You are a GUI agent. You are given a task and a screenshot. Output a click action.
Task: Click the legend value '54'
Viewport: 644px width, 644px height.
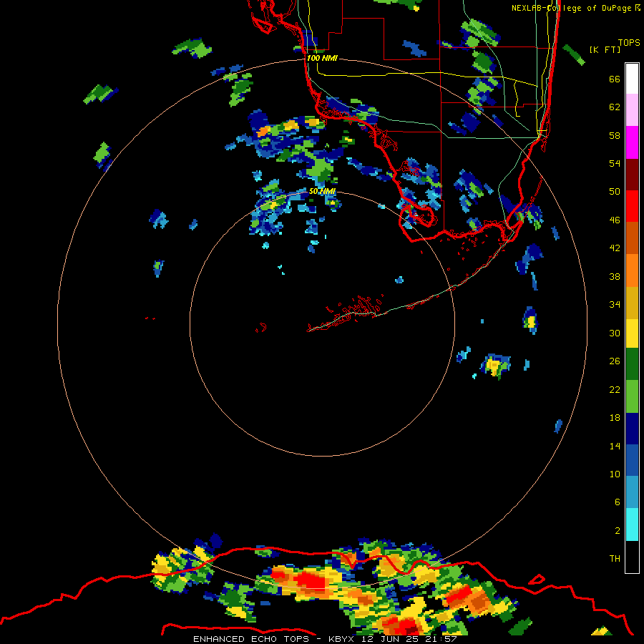click(615, 163)
